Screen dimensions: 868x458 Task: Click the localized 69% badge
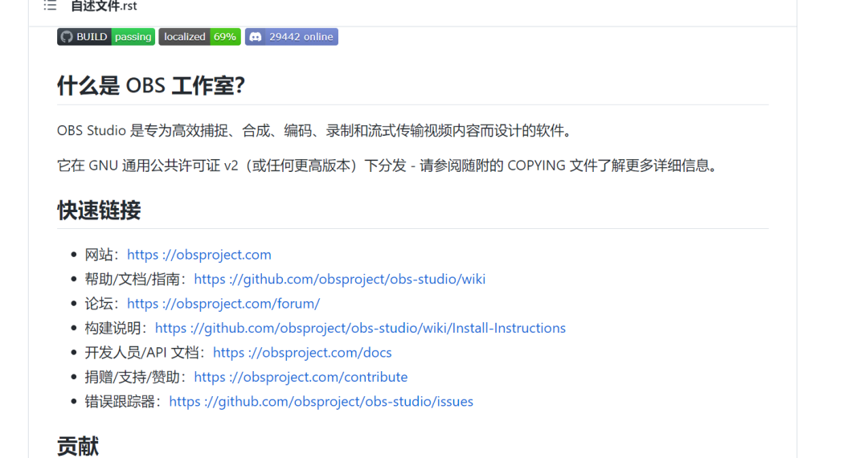point(200,36)
